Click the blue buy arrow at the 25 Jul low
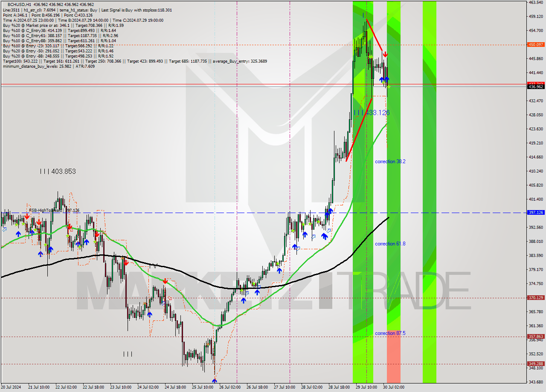 tap(214, 381)
